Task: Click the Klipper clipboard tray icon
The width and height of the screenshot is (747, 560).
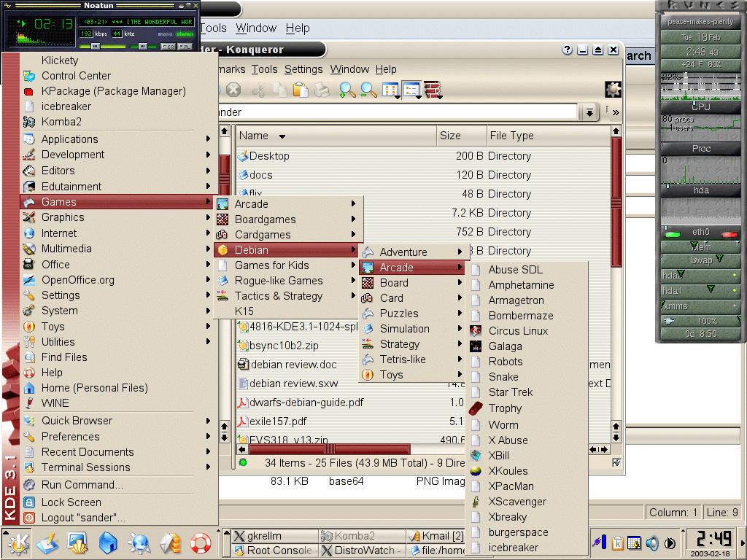Action: click(x=617, y=542)
